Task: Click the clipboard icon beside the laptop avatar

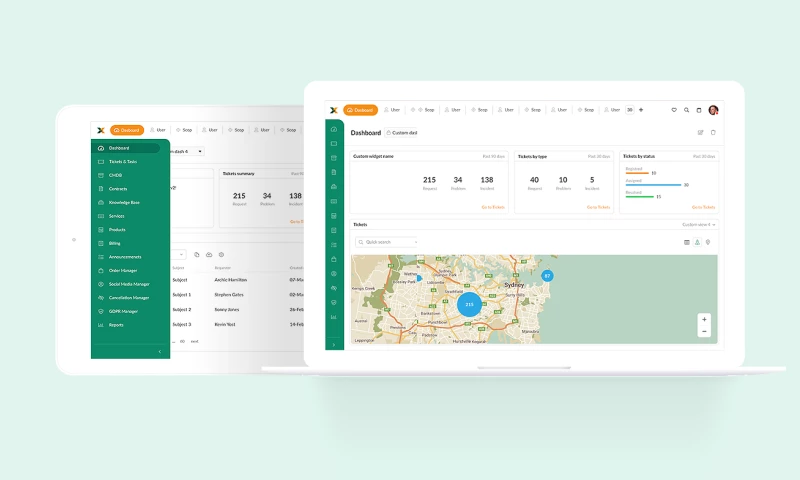Action: pos(699,110)
